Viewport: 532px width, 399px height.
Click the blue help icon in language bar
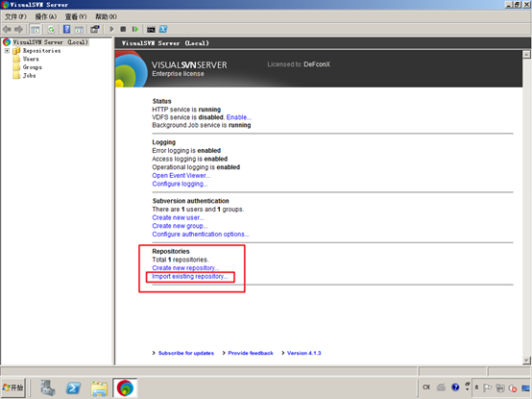point(455,387)
